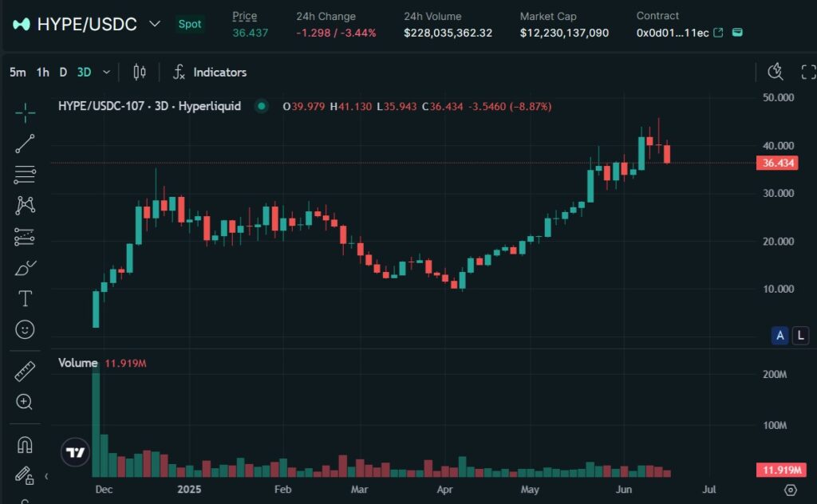
Task: Click the Price label
Action: [244, 16]
